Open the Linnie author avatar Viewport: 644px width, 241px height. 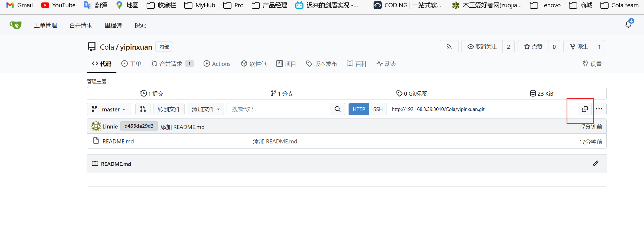click(96, 126)
